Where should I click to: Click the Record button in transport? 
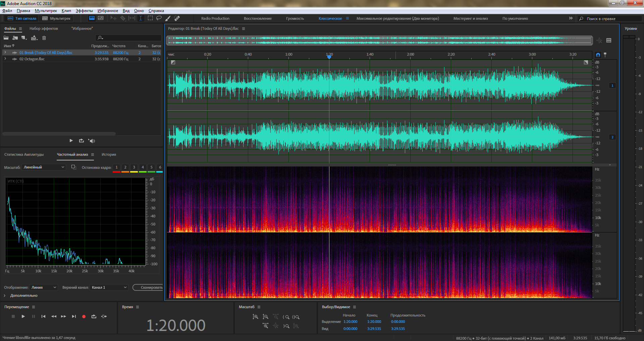click(84, 317)
